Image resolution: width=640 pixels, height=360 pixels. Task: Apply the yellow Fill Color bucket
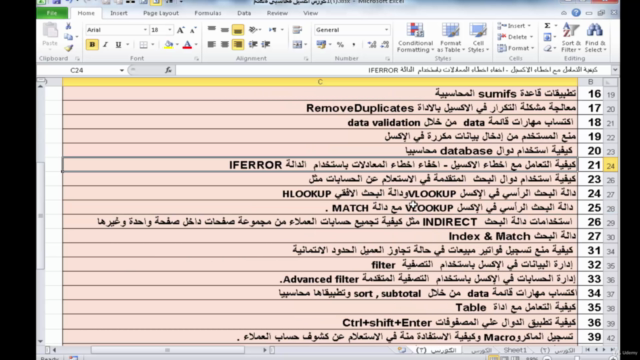click(x=168, y=44)
